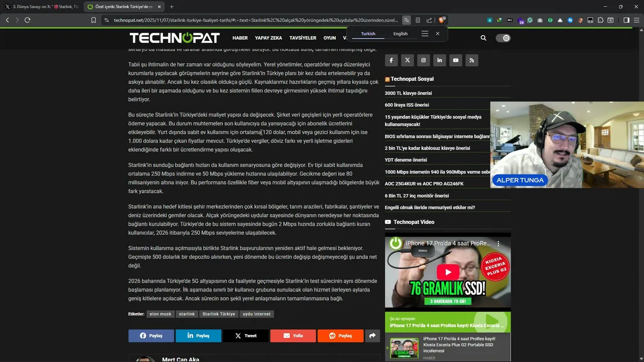Open Technopat LinkedIn icon

(x=440, y=60)
